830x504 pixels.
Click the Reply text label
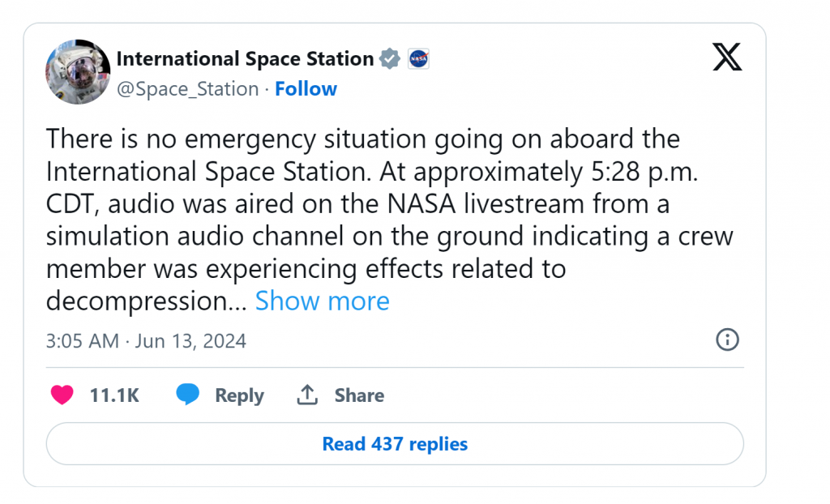point(239,395)
